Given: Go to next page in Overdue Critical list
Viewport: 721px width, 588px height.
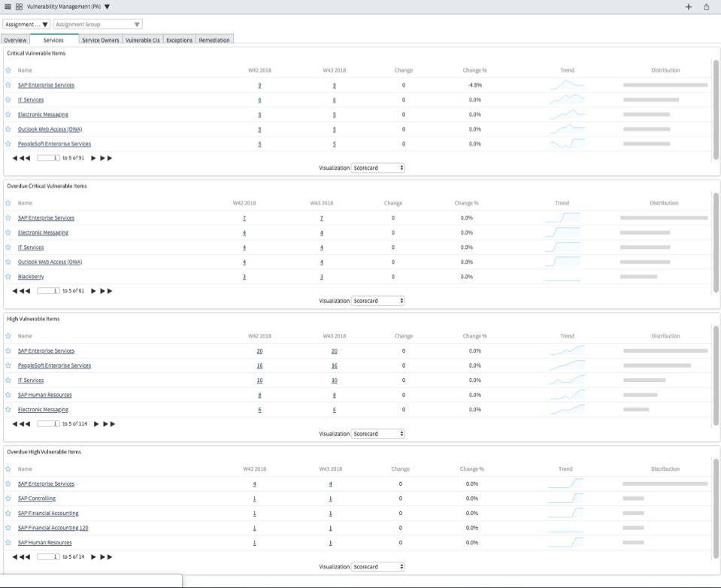Looking at the screenshot, I should pos(93,291).
